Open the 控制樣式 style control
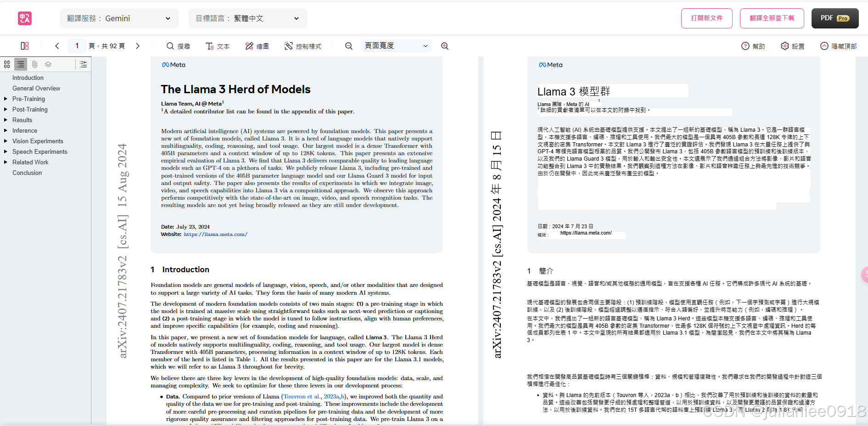The width and height of the screenshot is (868, 426). 303,46
